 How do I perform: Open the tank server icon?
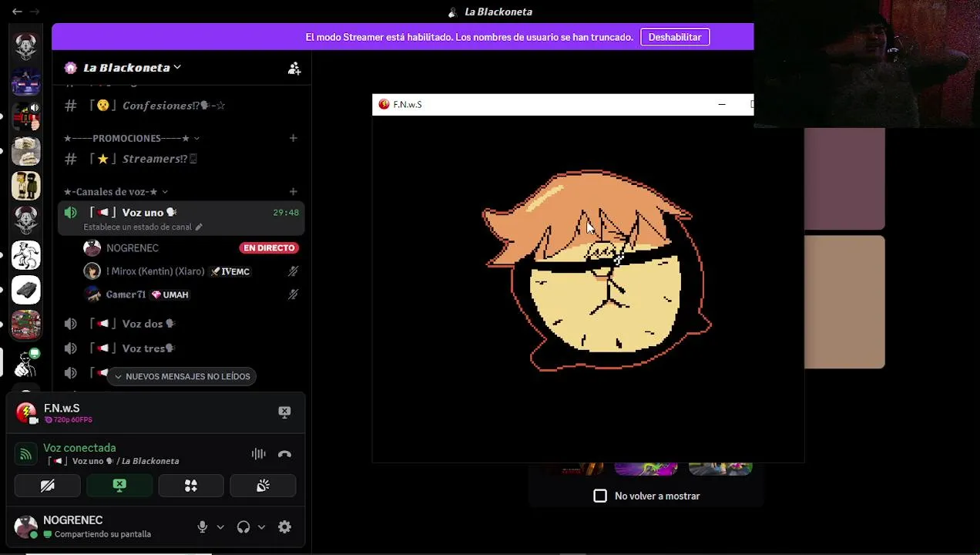[26, 290]
